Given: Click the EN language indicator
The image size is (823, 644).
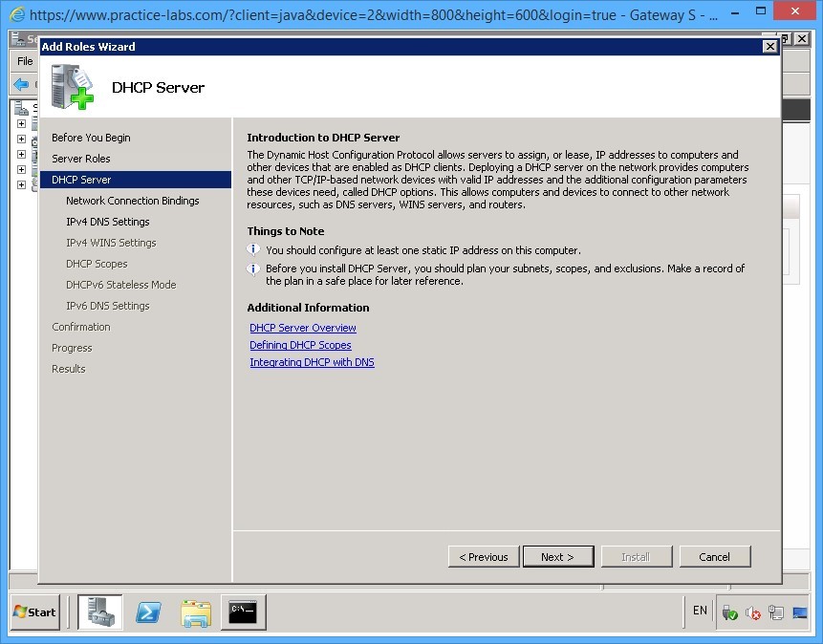Looking at the screenshot, I should pyautogui.click(x=700, y=611).
